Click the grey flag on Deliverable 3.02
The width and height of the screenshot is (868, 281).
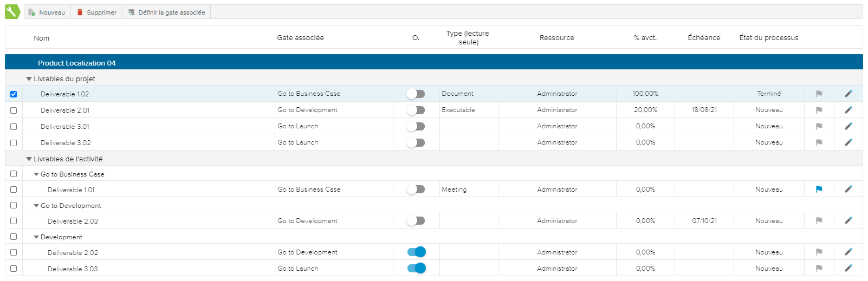pos(819,142)
